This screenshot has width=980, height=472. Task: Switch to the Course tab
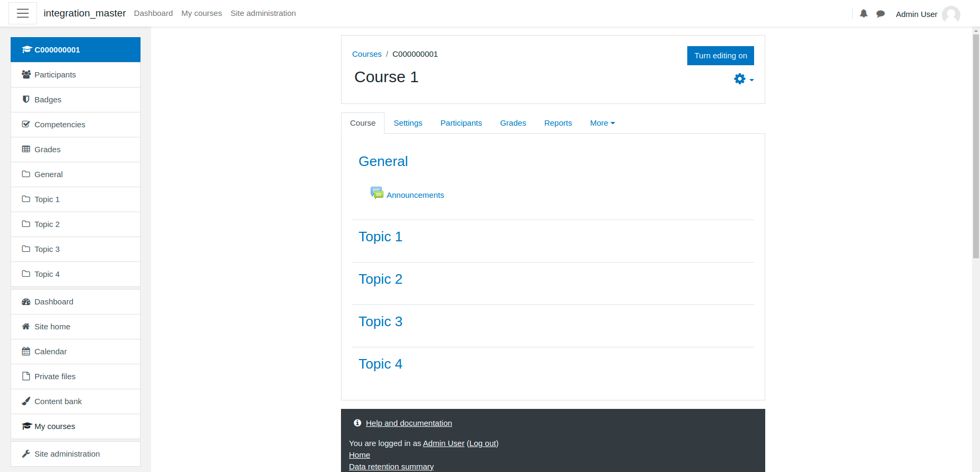(x=363, y=123)
